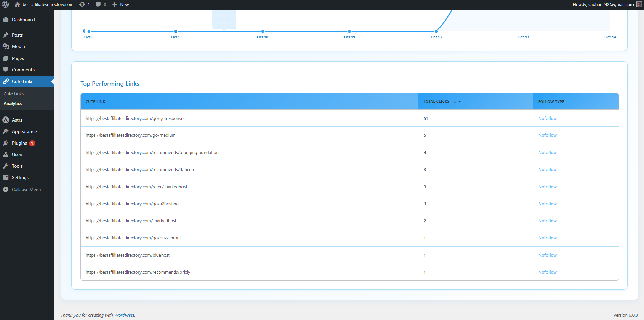644x320 pixels.
Task: Click the Plugins icon showing one update
Action: click(x=6, y=143)
